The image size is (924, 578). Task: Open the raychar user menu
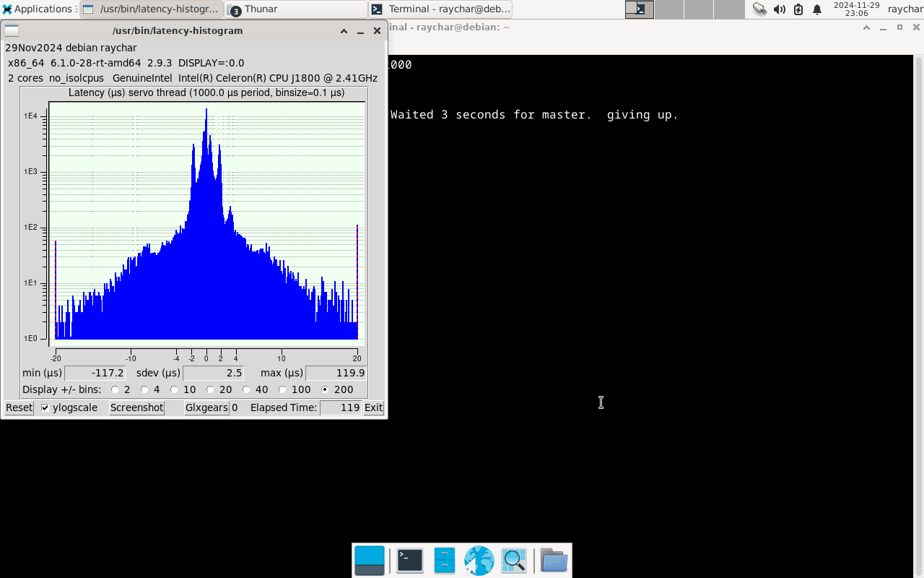(905, 9)
